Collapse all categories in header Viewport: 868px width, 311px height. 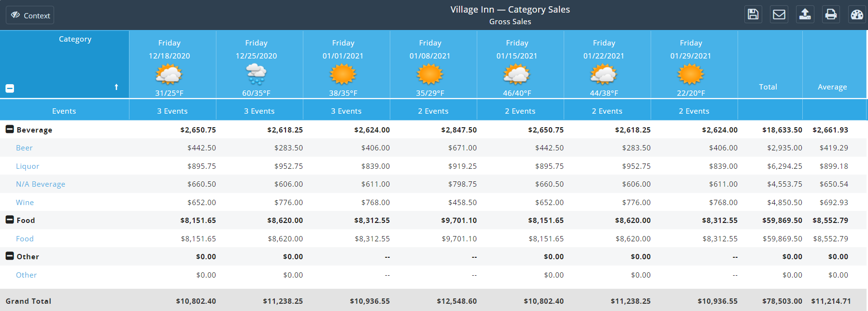pos(10,89)
